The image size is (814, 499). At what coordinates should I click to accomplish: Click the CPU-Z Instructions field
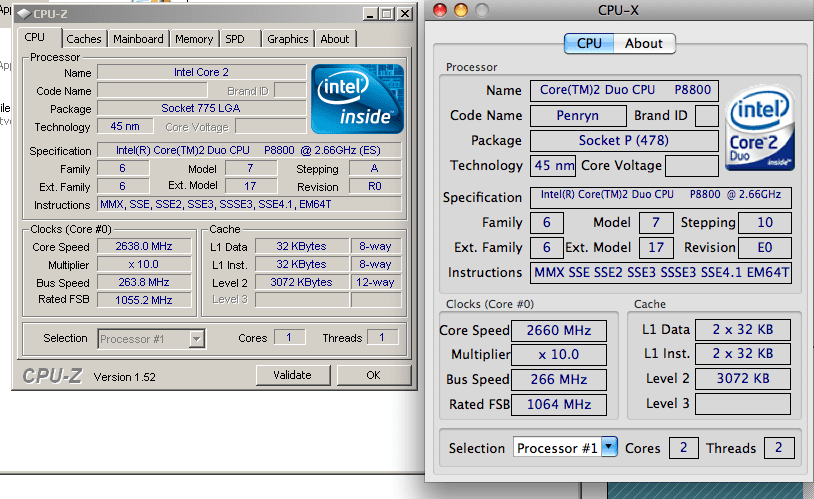tap(249, 204)
